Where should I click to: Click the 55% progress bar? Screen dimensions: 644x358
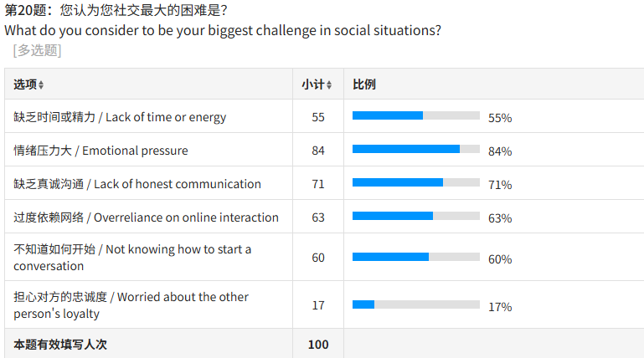tap(415, 116)
